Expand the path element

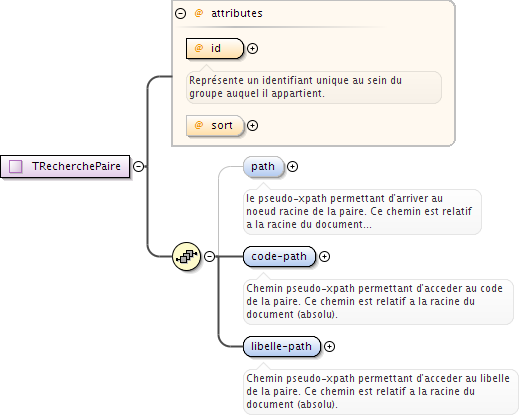[293, 166]
